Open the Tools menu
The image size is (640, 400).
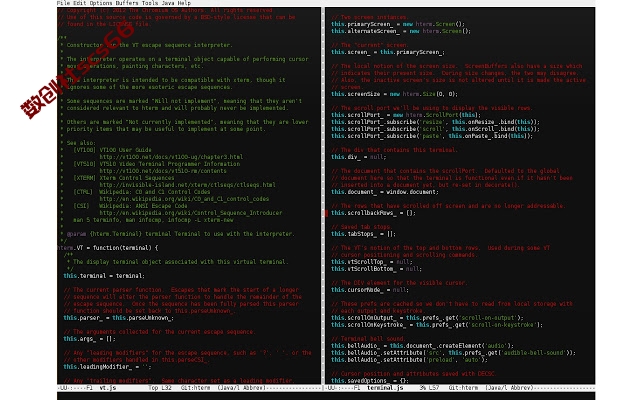pos(149,3)
